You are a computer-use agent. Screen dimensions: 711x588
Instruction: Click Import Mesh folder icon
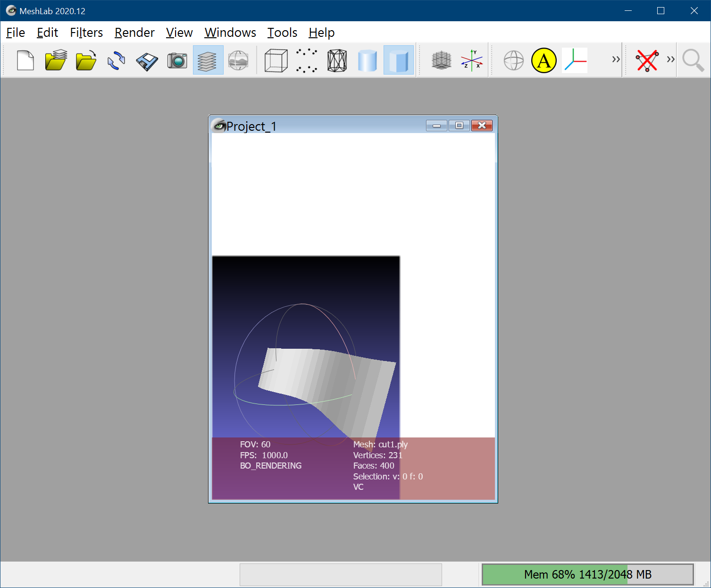click(x=86, y=60)
